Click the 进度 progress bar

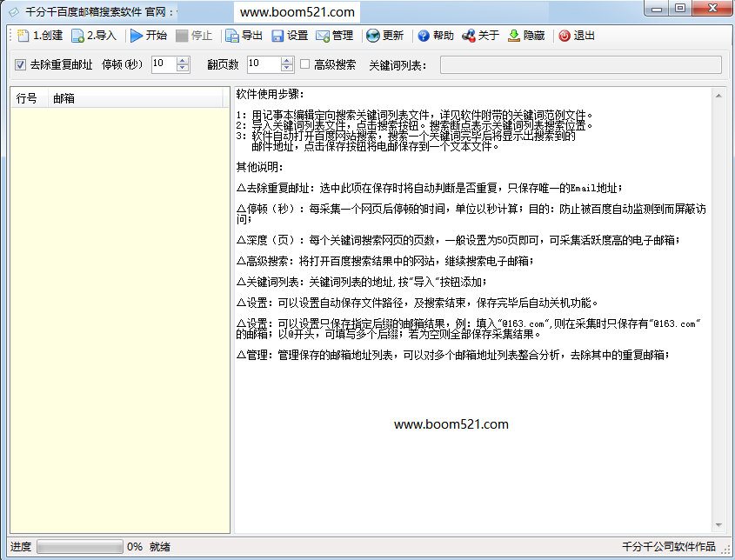[80, 546]
